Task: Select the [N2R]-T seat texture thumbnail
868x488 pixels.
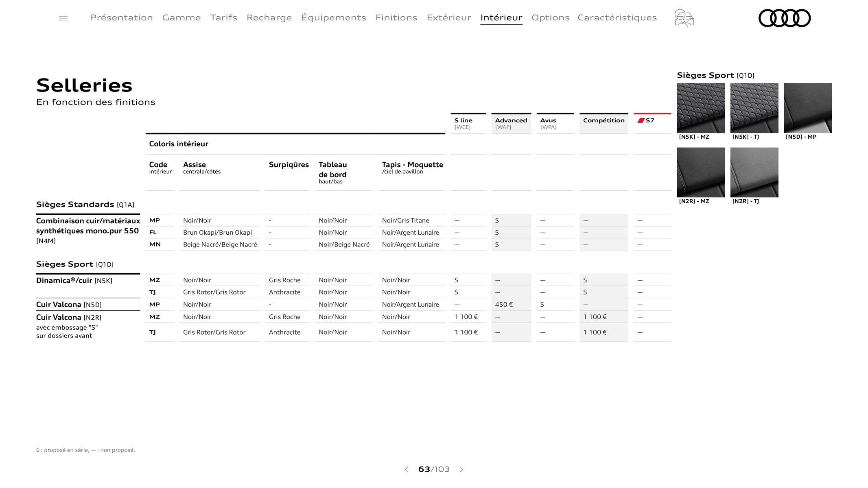Action: (754, 172)
